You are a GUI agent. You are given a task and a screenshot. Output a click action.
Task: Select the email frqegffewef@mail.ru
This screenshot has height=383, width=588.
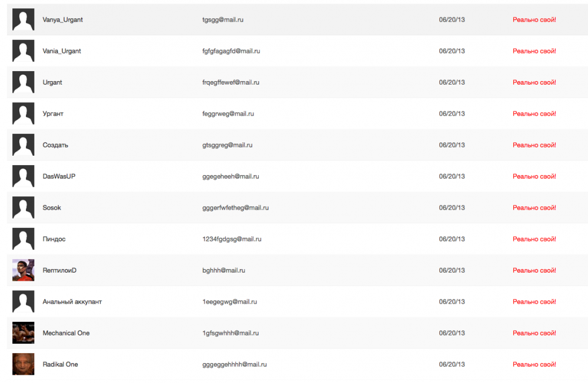click(230, 82)
